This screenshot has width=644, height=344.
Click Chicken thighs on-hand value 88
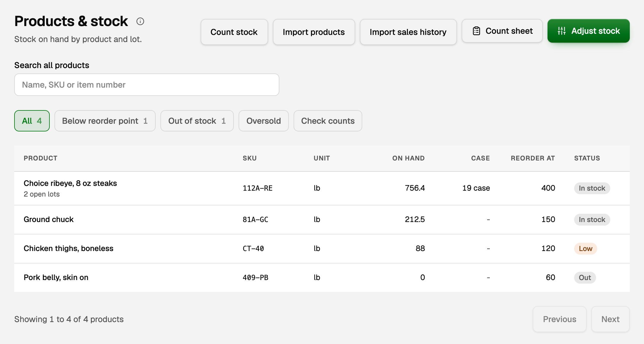pyautogui.click(x=420, y=248)
